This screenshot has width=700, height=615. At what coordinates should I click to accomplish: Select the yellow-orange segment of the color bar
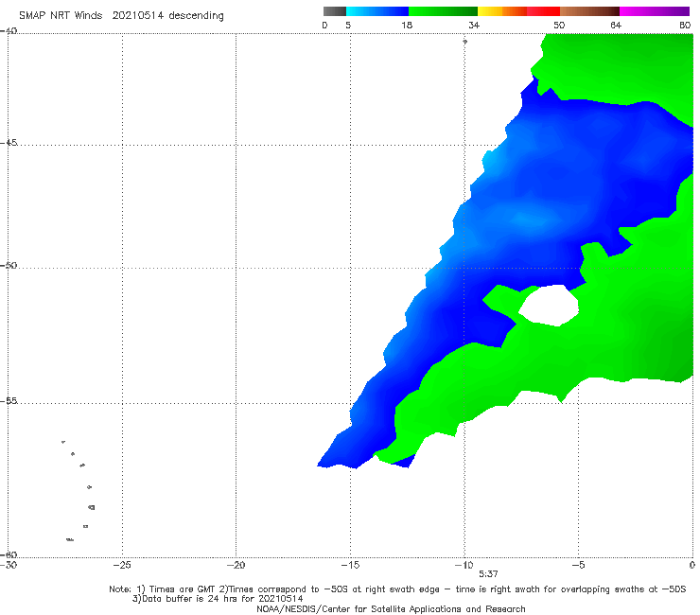502,11
